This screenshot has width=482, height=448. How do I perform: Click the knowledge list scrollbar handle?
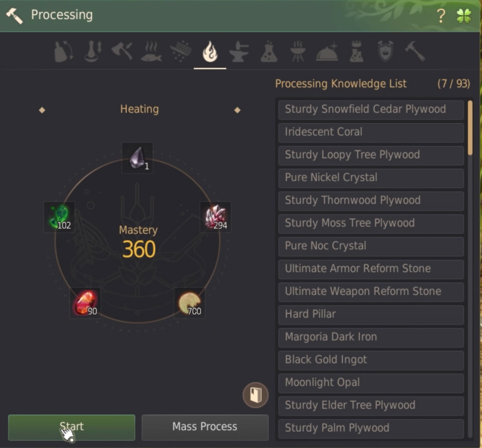(470, 128)
